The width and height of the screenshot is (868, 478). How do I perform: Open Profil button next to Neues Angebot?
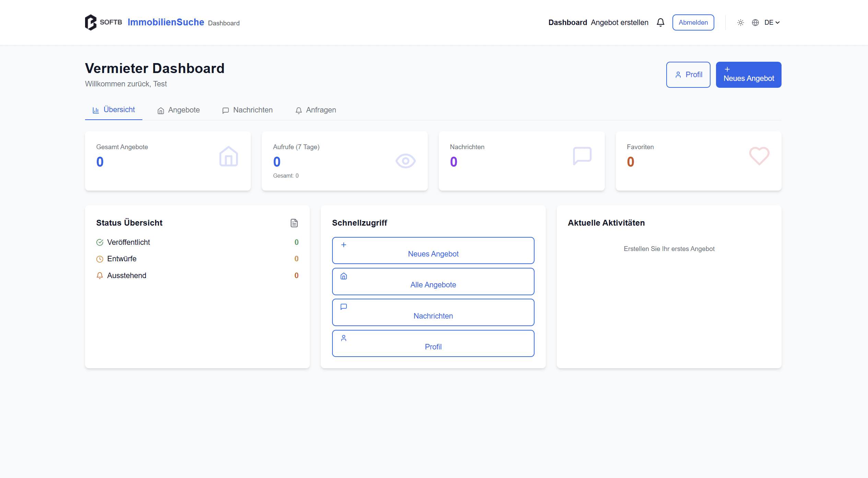point(688,75)
